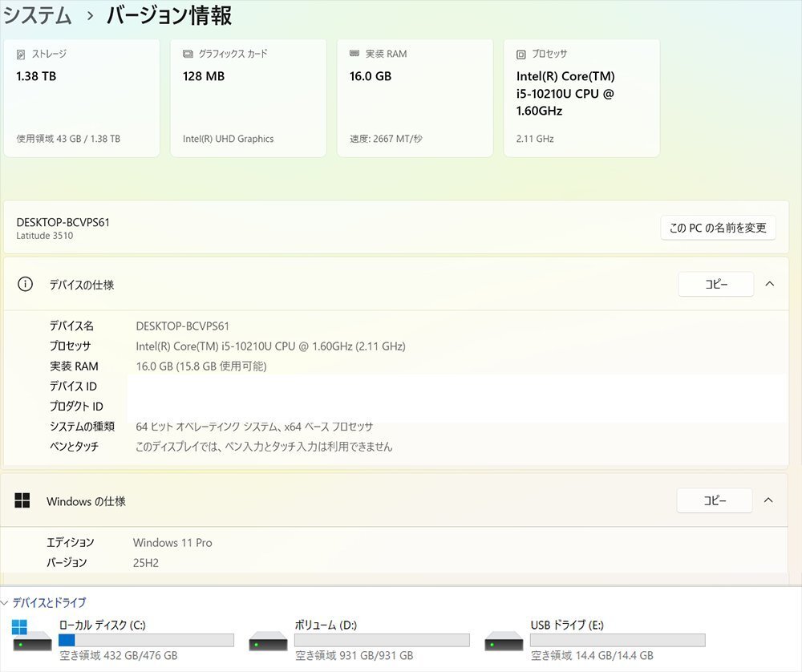The height and width of the screenshot is (672, 802).
Task: Click the C: drive usage bar
Action: (x=146, y=640)
